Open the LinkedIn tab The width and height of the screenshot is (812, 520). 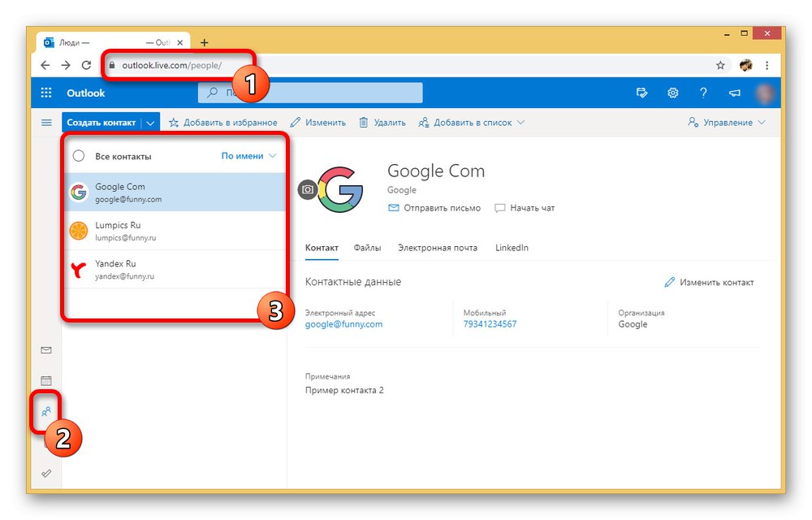point(512,248)
